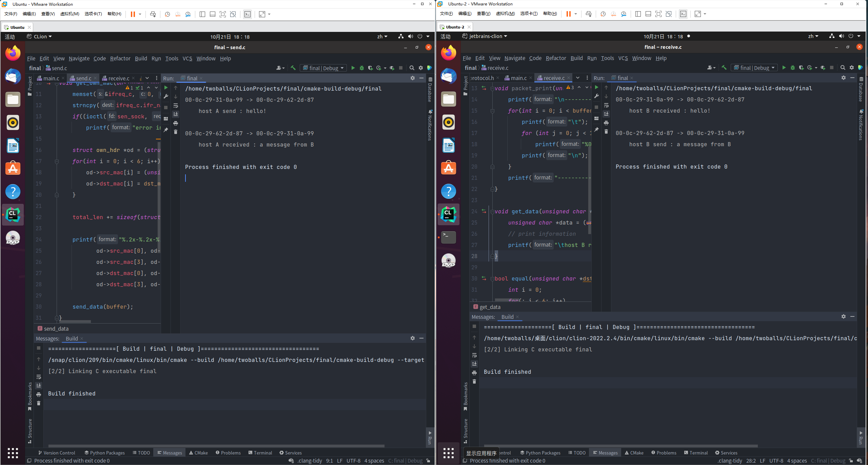
Task: Collapse get_data function fold in receive.c
Action: click(x=492, y=212)
